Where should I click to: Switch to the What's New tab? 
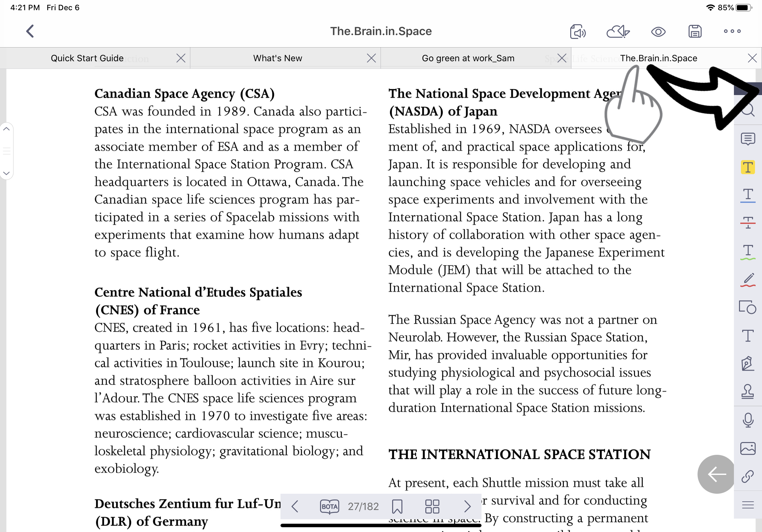(277, 58)
